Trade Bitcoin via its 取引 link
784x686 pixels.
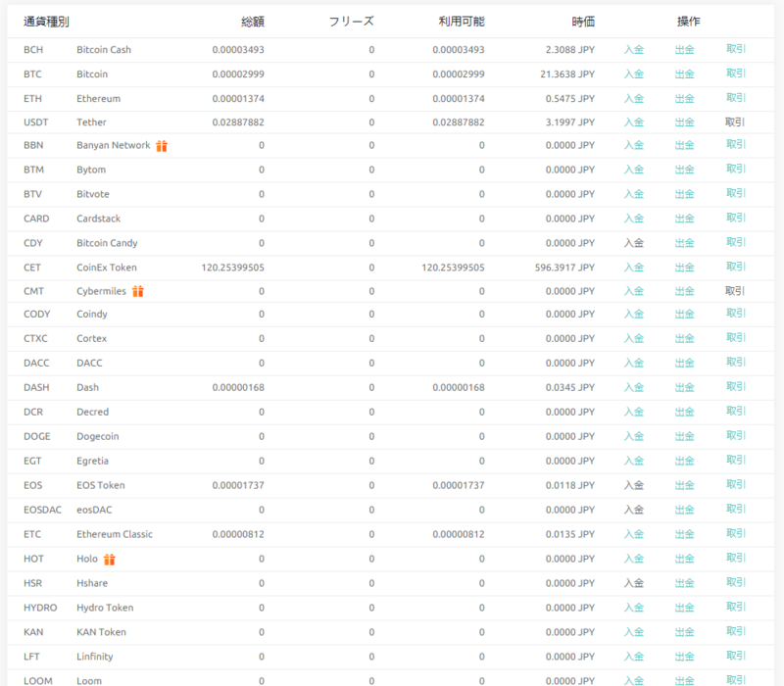[736, 73]
